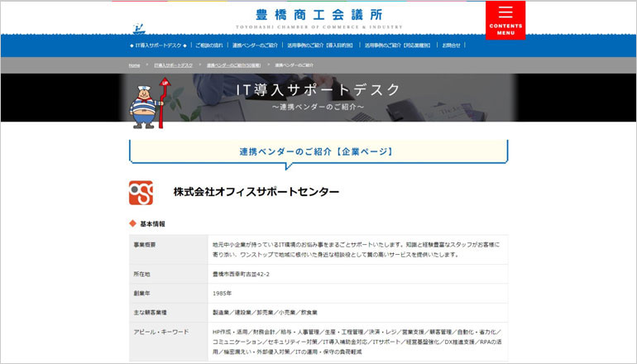The height and width of the screenshot is (364, 637).
Task: Open 活用事例のご紹介【導入目的別】 nav item
Action: (x=320, y=45)
